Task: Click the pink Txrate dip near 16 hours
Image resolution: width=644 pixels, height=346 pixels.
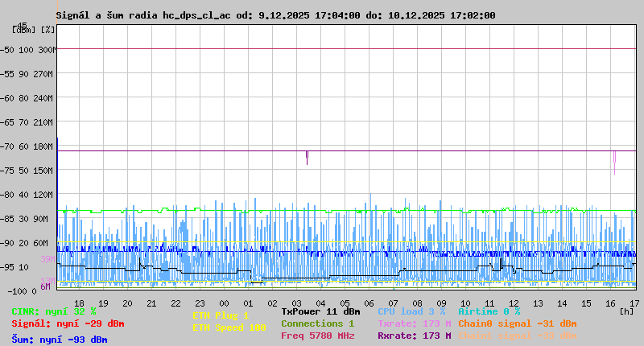Action: [614, 163]
